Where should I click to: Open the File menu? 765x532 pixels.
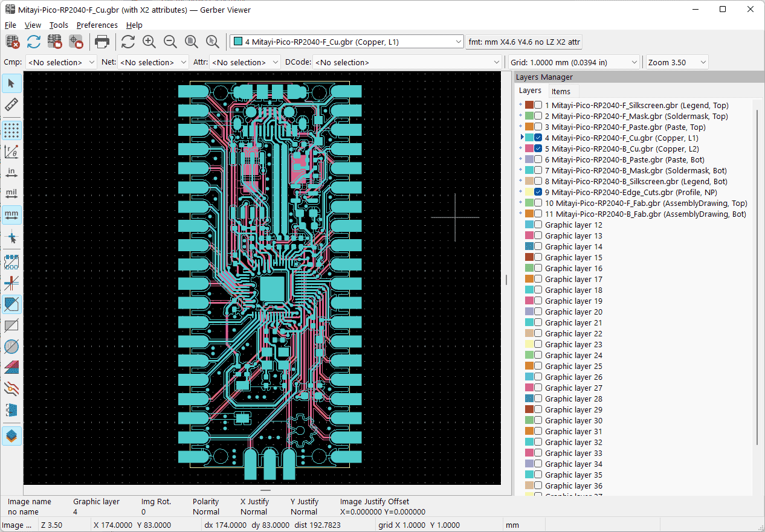click(10, 25)
